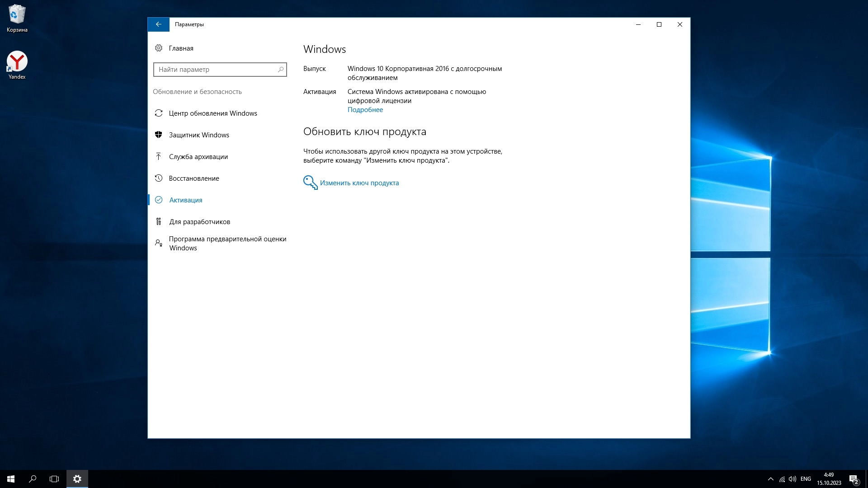Click the search magnifier in the settings field

click(x=280, y=70)
